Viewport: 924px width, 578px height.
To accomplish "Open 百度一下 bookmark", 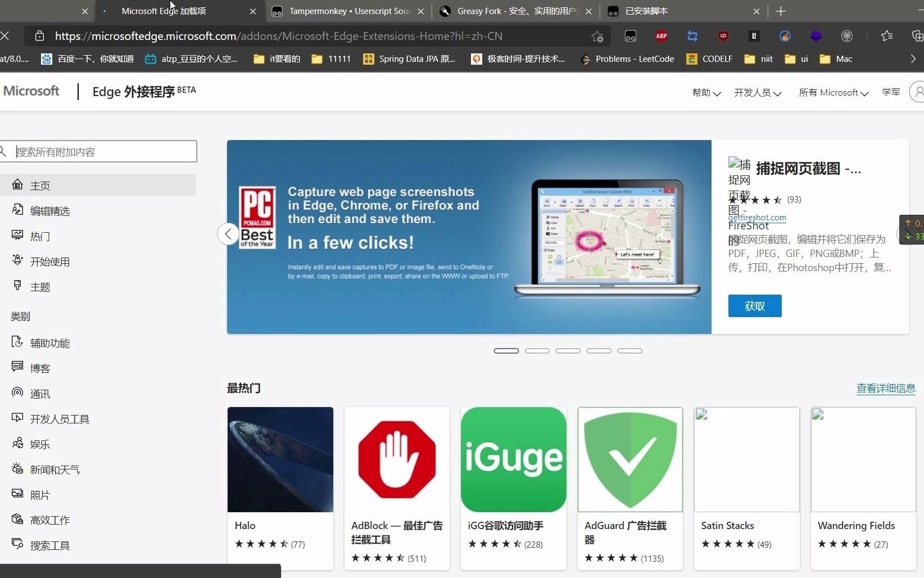I will coord(88,58).
